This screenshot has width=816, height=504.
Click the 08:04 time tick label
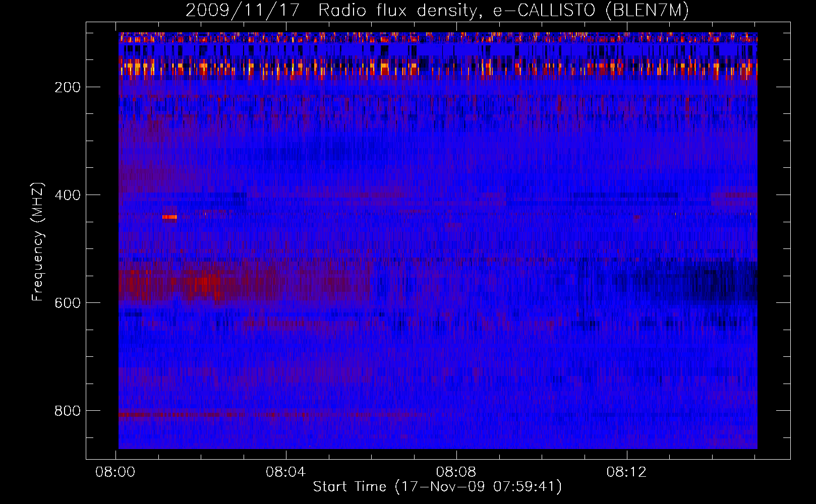(286, 472)
